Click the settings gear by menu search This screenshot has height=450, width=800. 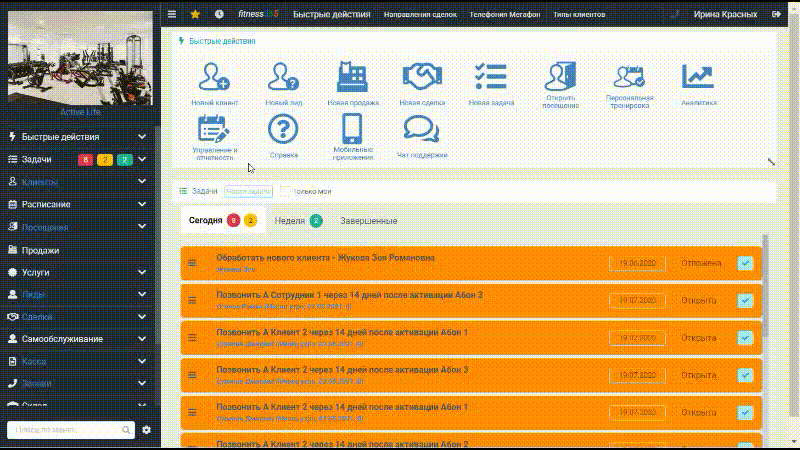click(x=146, y=430)
